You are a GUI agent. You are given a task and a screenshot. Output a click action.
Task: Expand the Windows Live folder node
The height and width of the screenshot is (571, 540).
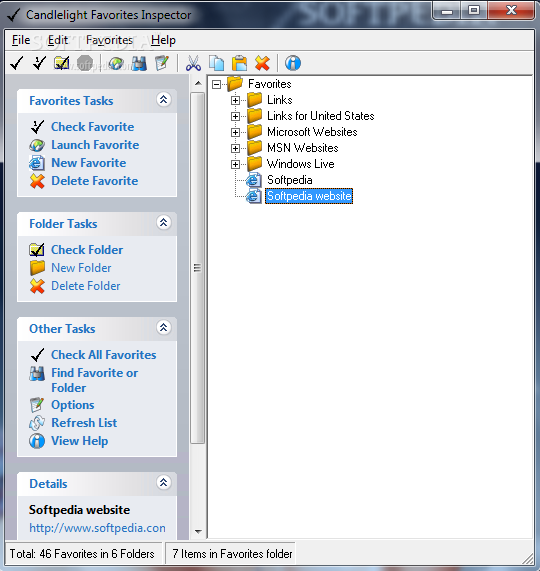(x=236, y=164)
